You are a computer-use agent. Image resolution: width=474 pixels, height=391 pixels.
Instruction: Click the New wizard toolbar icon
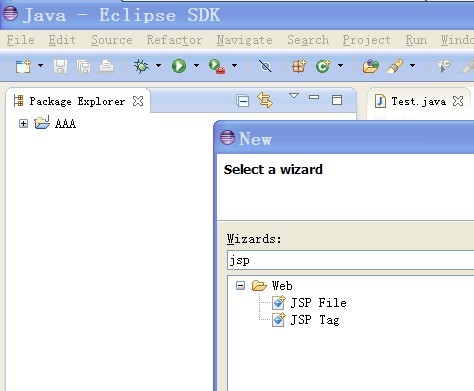23,66
